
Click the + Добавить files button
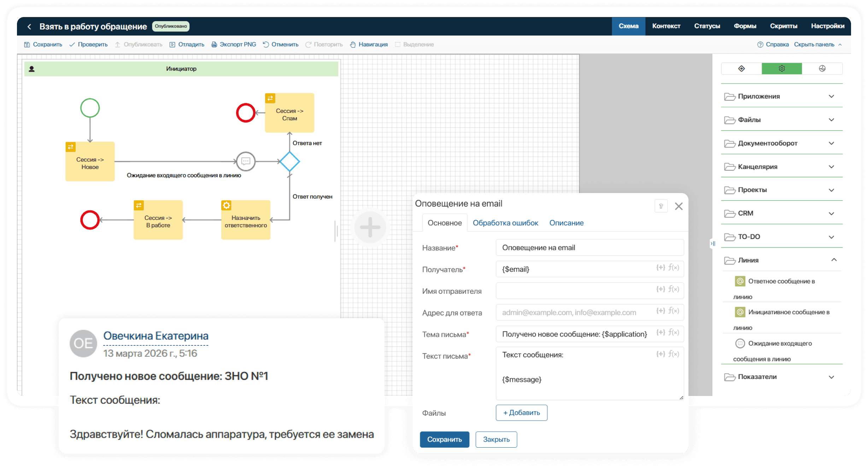point(521,413)
